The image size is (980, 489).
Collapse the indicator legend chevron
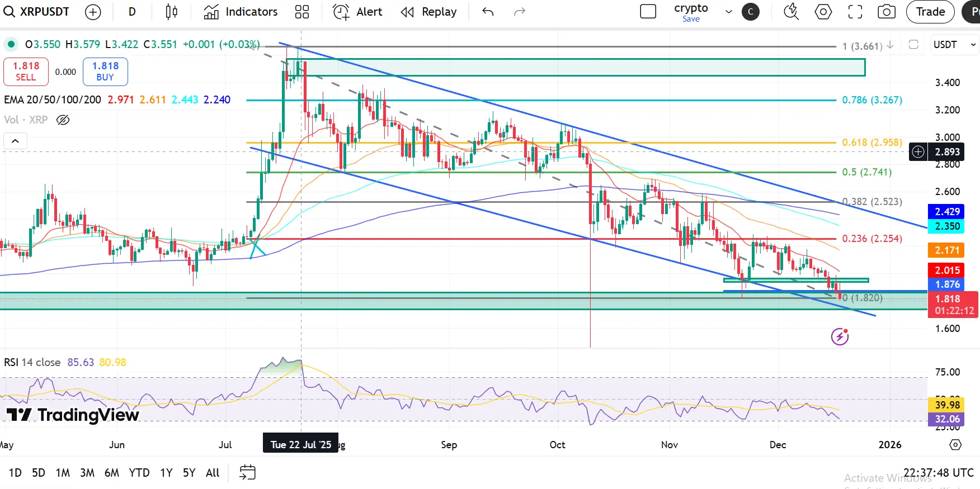click(15, 141)
